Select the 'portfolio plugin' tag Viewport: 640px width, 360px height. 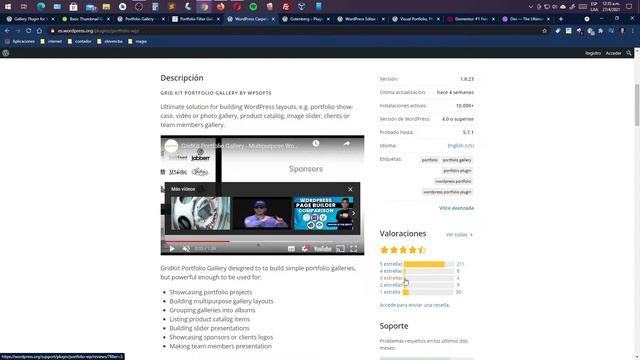tap(457, 171)
